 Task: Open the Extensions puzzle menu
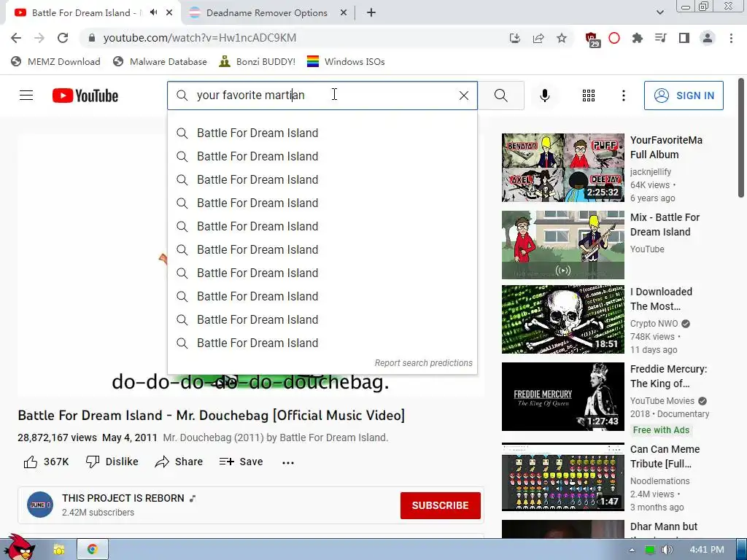pos(638,38)
